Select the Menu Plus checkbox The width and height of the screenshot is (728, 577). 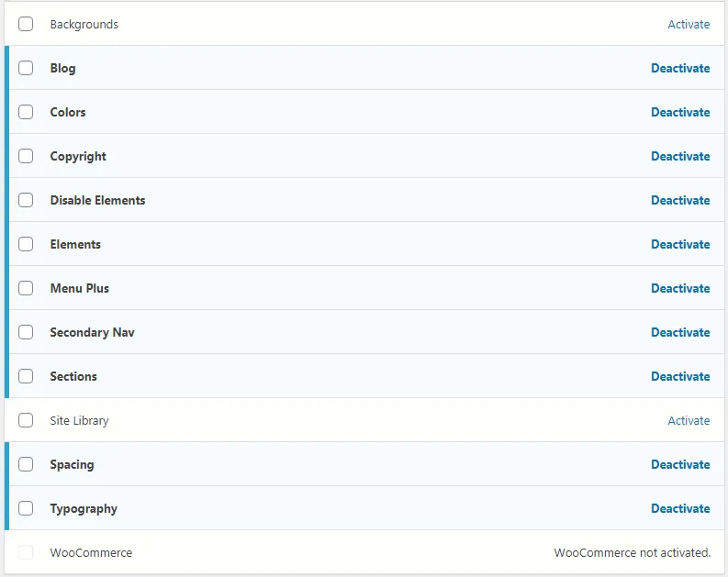[26, 288]
